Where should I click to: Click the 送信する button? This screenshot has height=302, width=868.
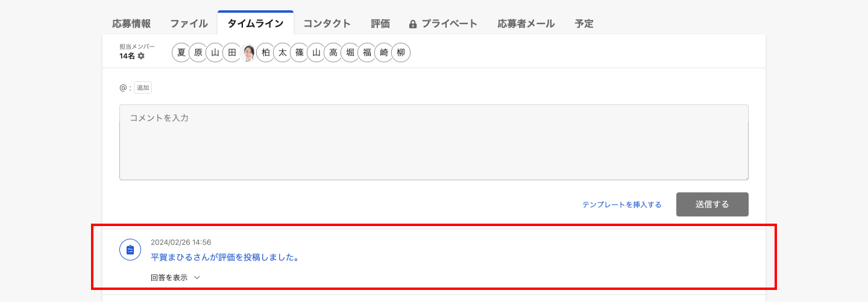coord(712,204)
